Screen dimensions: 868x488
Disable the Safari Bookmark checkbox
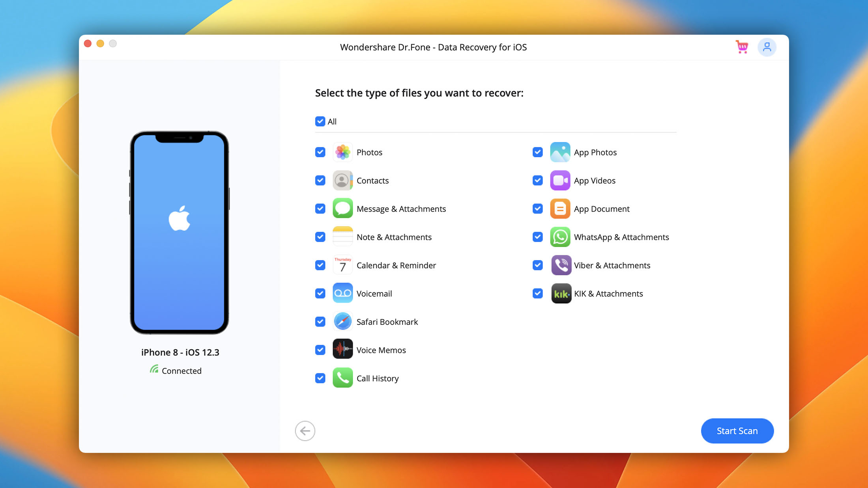pyautogui.click(x=320, y=322)
